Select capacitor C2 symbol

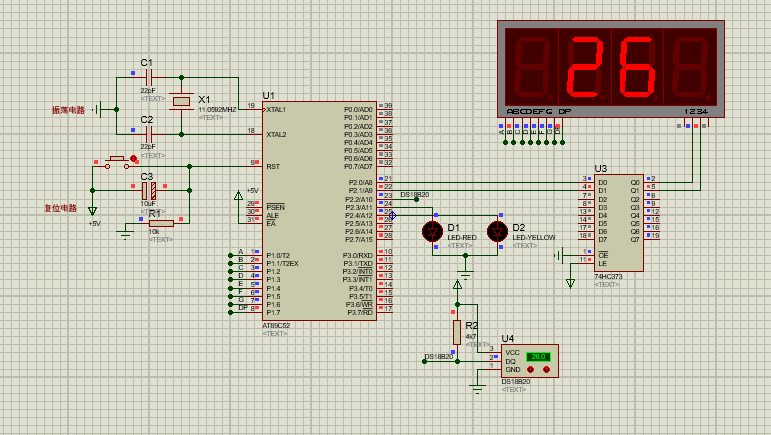(149, 134)
